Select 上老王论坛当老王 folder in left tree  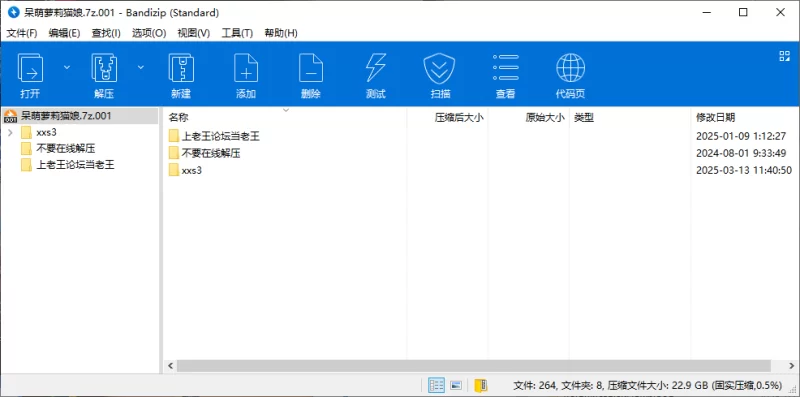click(x=75, y=165)
